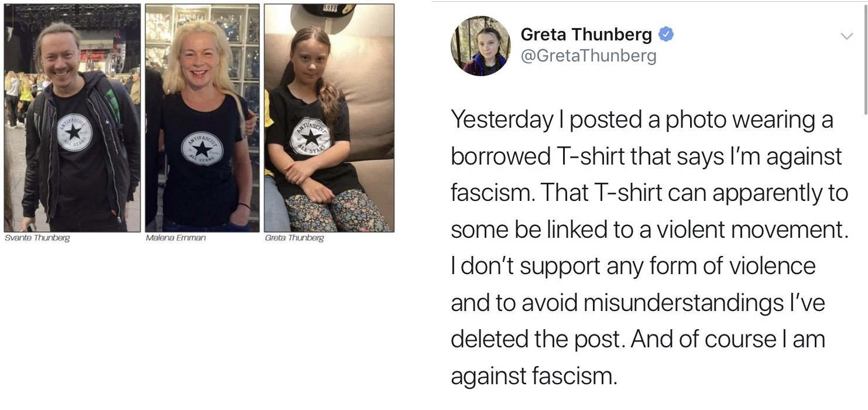Open the photo captioned Svante Thunberg
The width and height of the screenshot is (868, 410).
[73, 118]
